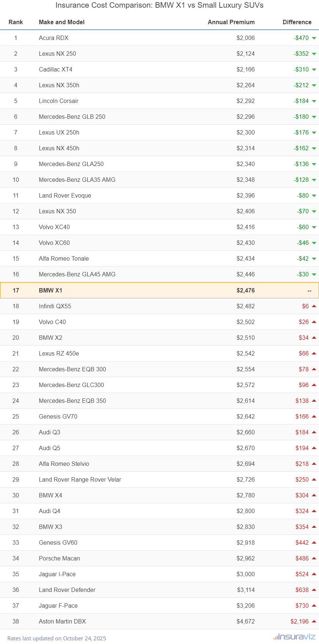This screenshot has height=644, width=319.
Task: Click the Rank column header
Action: pyautogui.click(x=16, y=22)
